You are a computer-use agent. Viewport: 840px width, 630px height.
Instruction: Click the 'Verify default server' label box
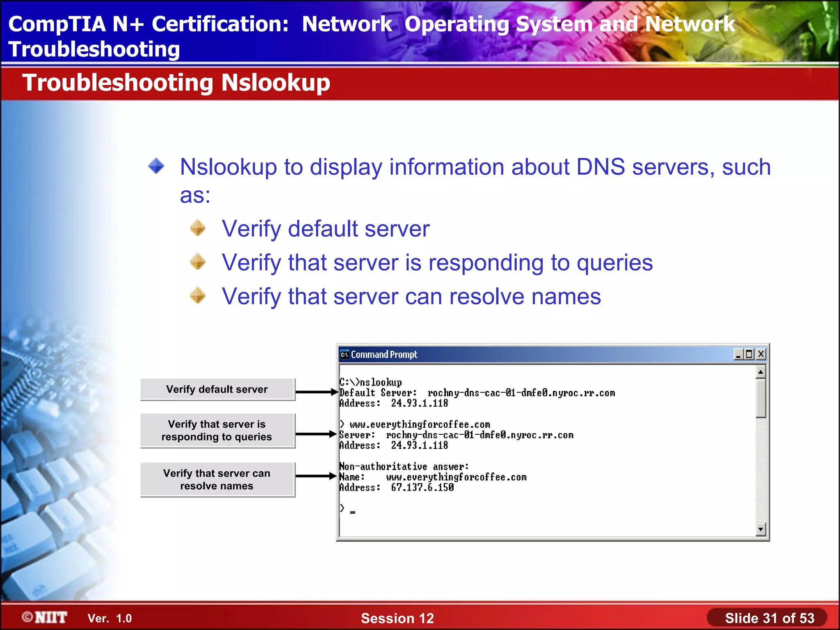(x=217, y=389)
